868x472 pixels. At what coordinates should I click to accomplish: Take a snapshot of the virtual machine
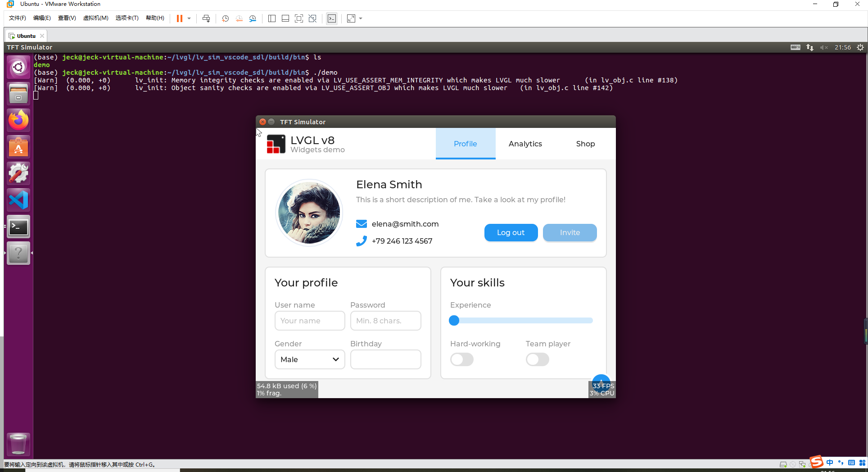[225, 18]
